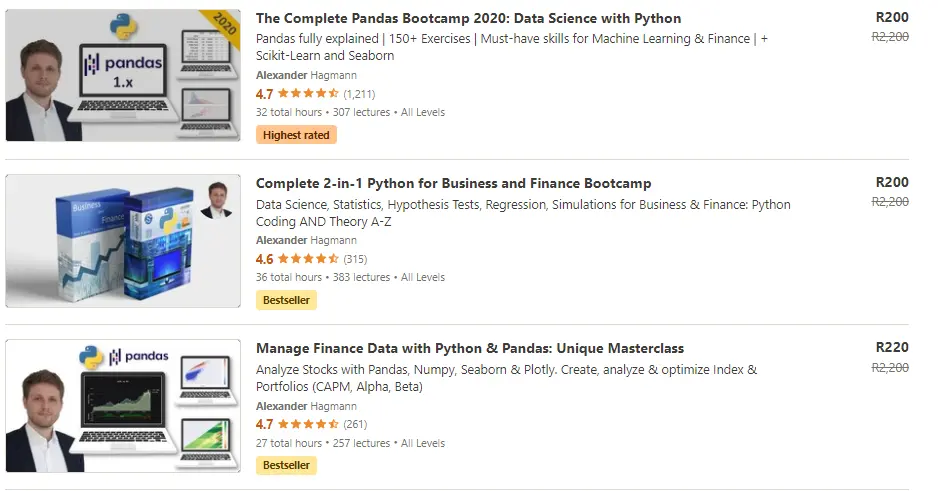Open Manage Finance Data with Python & Pandas title
This screenshot has height=491, width=938.
pyautogui.click(x=470, y=348)
